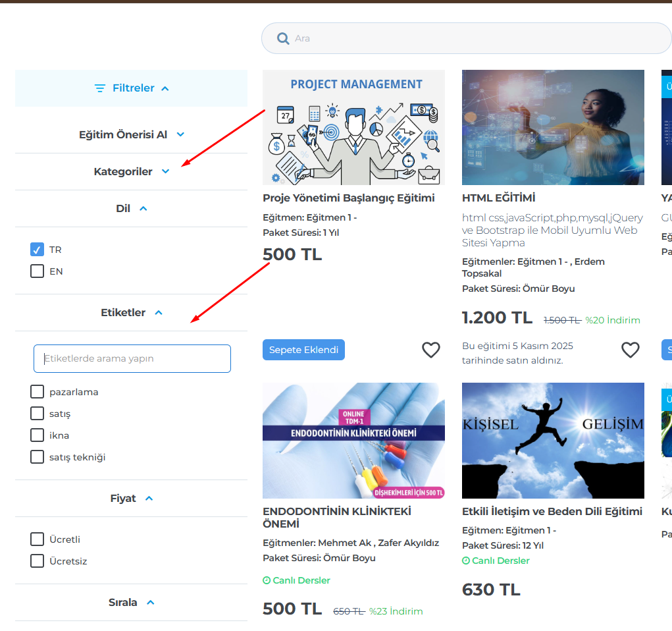The height and width of the screenshot is (631, 672).
Task: Click the search magnifier icon
Action: click(283, 39)
